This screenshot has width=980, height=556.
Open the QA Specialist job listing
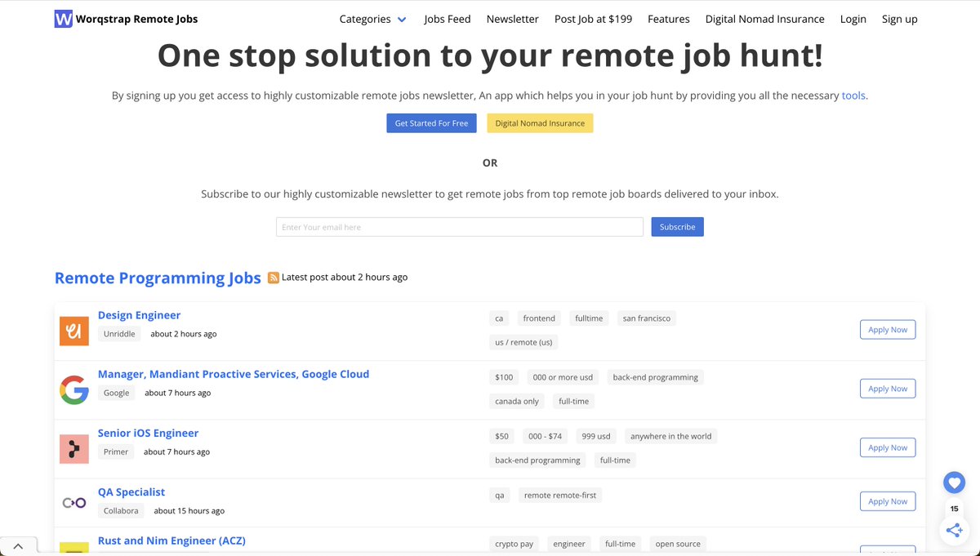tap(131, 492)
